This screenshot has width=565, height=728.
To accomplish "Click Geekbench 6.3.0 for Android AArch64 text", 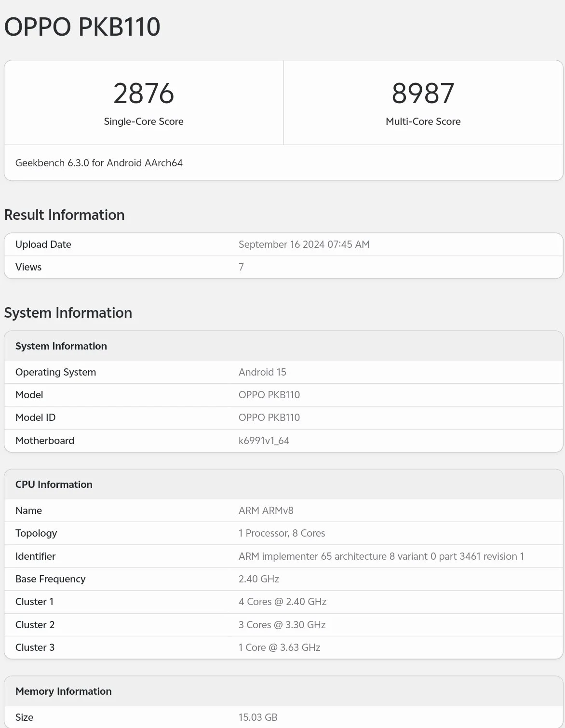I will click(99, 163).
